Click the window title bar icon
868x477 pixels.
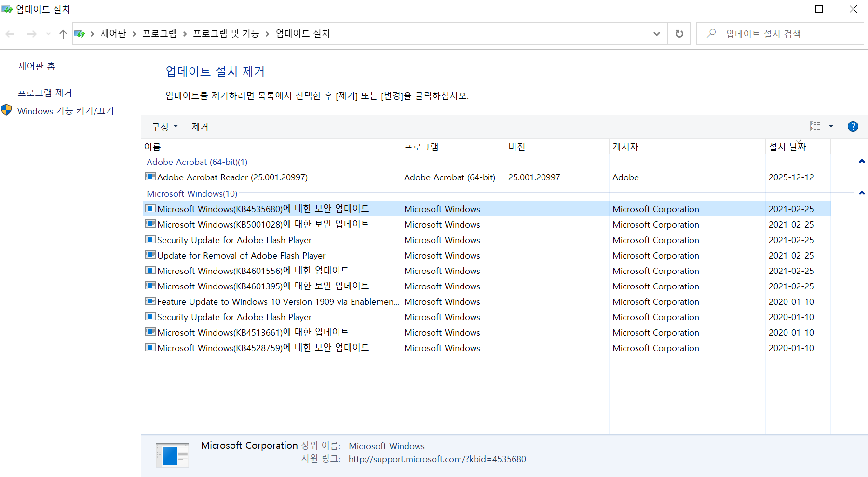7,9
